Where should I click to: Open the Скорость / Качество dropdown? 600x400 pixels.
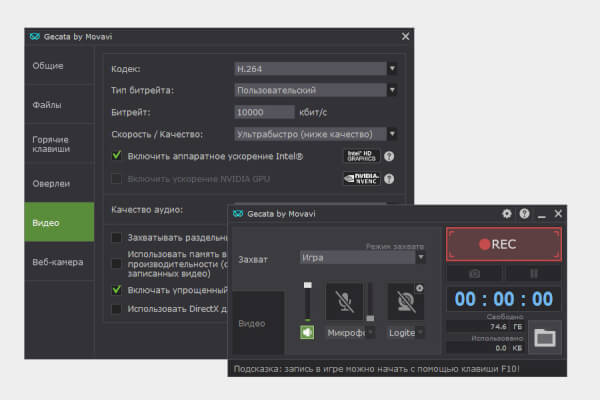click(315, 134)
